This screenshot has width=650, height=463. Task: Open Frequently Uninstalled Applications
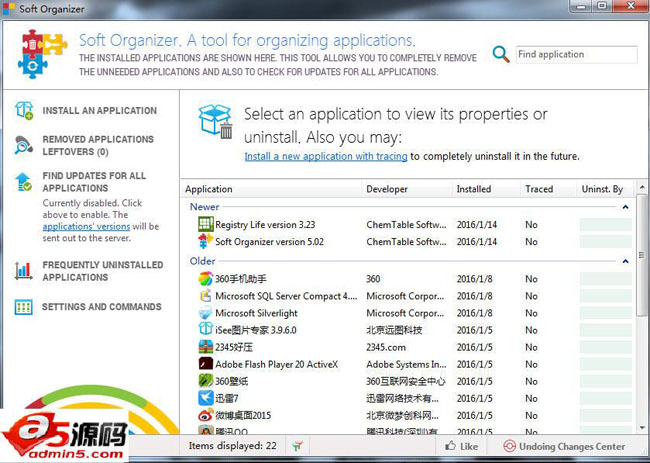102,271
